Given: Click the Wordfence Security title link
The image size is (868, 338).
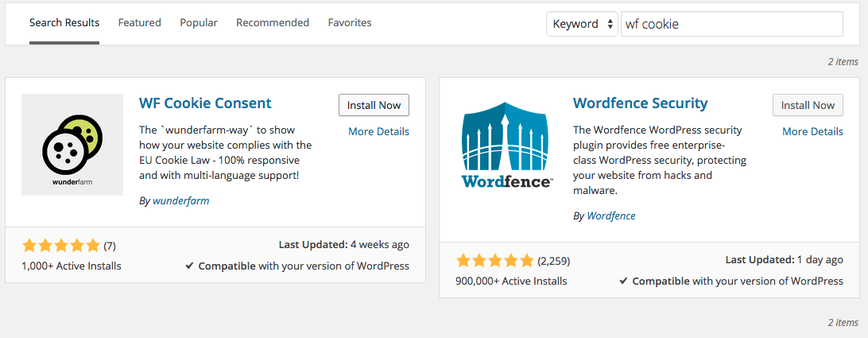Looking at the screenshot, I should 641,103.
